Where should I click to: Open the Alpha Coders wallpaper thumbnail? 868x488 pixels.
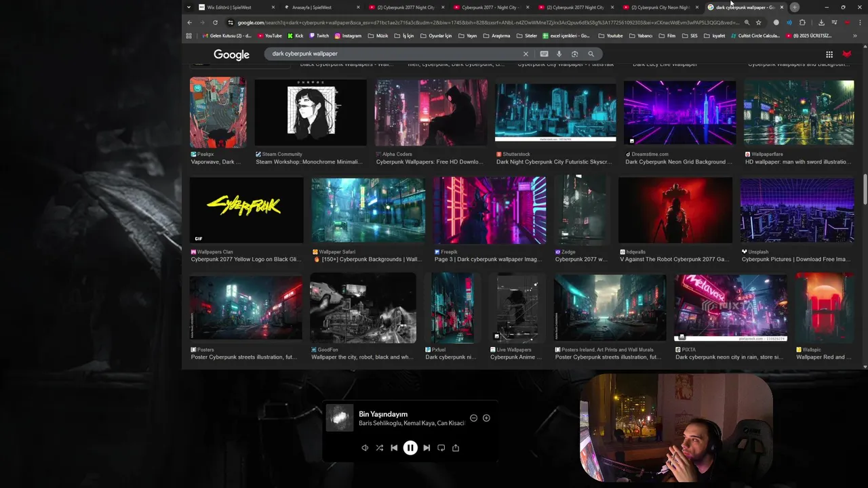click(431, 112)
